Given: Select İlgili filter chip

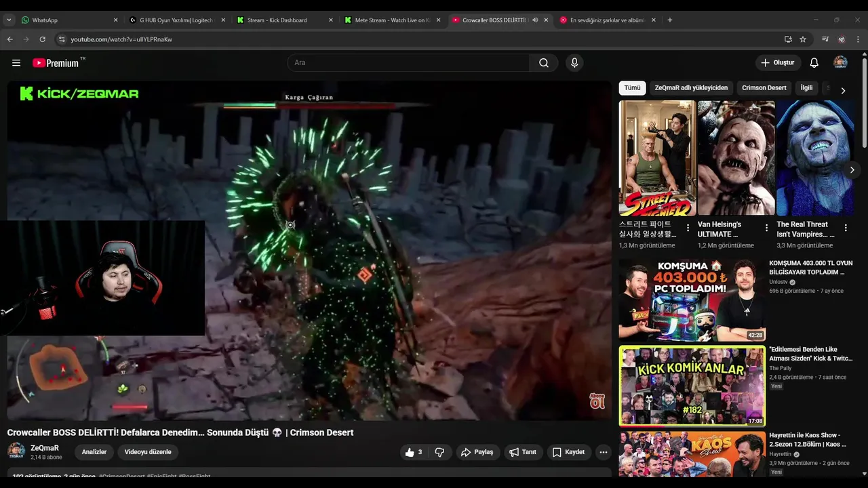Looking at the screenshot, I should pos(806,88).
